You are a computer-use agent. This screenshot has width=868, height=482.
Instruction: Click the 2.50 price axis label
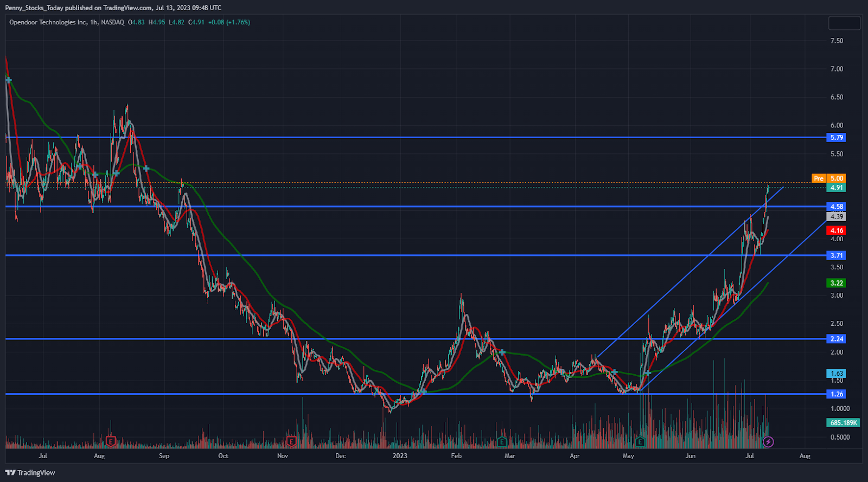837,324
